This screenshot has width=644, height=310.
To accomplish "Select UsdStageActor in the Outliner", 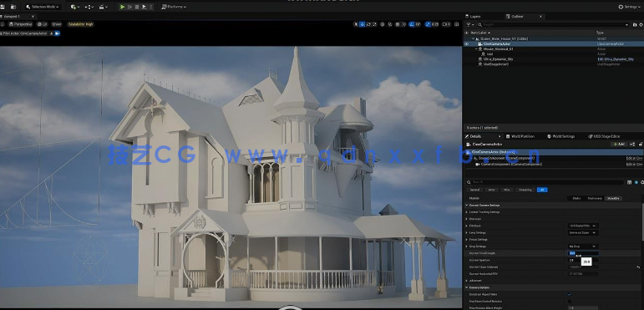I will point(495,64).
